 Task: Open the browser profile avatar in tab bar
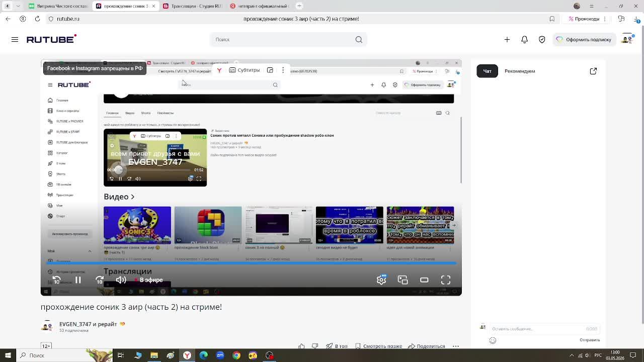pos(577,6)
